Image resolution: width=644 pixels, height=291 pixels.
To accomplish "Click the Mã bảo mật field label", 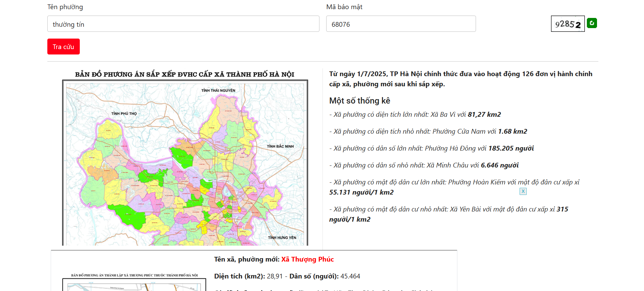I will 344,7.
